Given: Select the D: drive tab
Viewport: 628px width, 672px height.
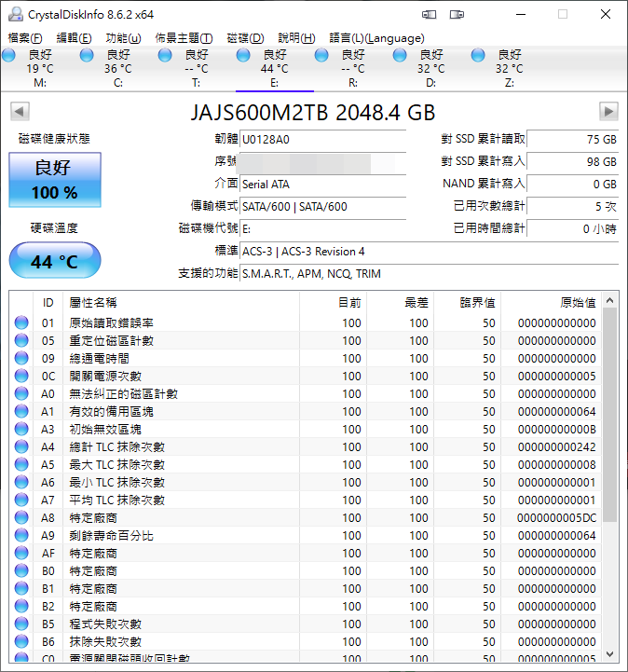Looking at the screenshot, I should click(x=431, y=69).
